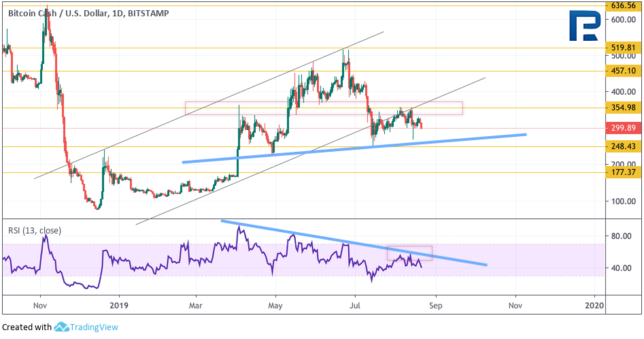Click the 177.37 price level label
The height and width of the screenshot is (339, 644).
pos(623,172)
